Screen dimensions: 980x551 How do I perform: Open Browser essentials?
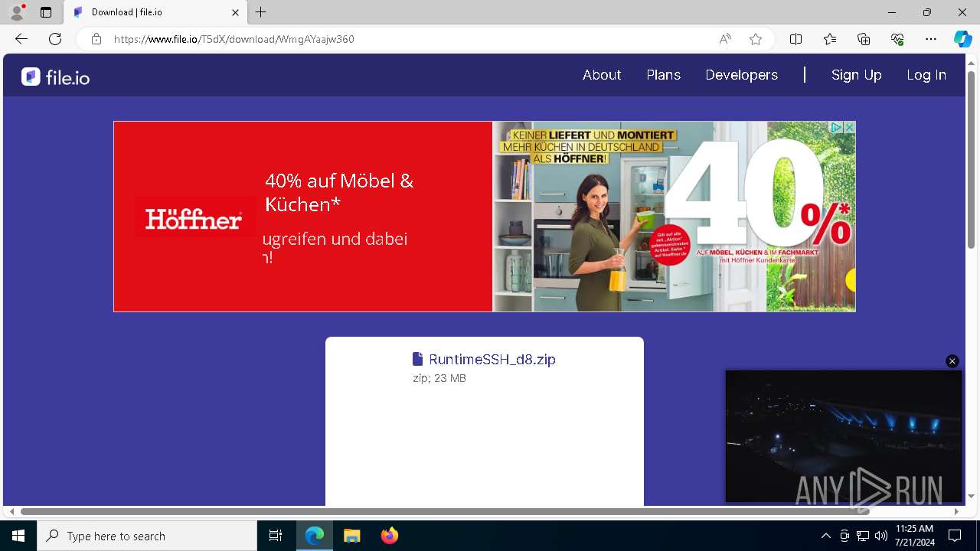point(897,39)
